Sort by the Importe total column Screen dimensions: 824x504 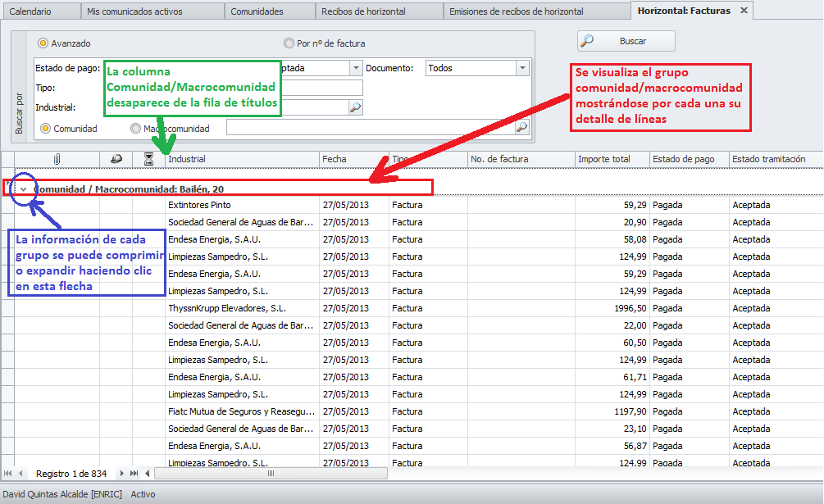[612, 159]
